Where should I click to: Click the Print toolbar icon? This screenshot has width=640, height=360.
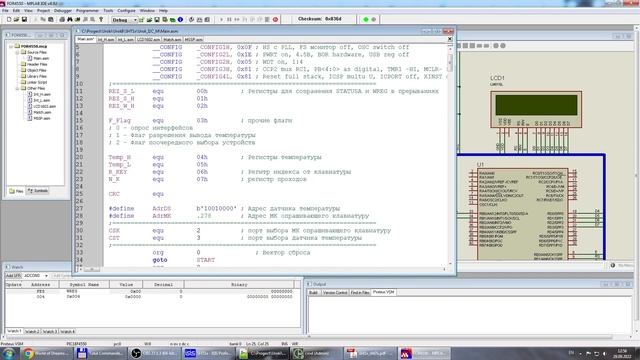(x=62, y=19)
